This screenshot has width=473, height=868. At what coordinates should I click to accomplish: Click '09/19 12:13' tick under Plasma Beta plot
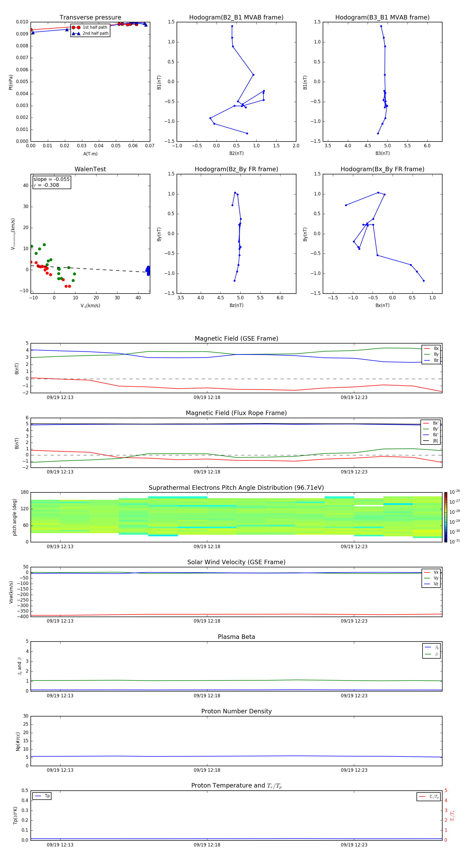pos(60,695)
